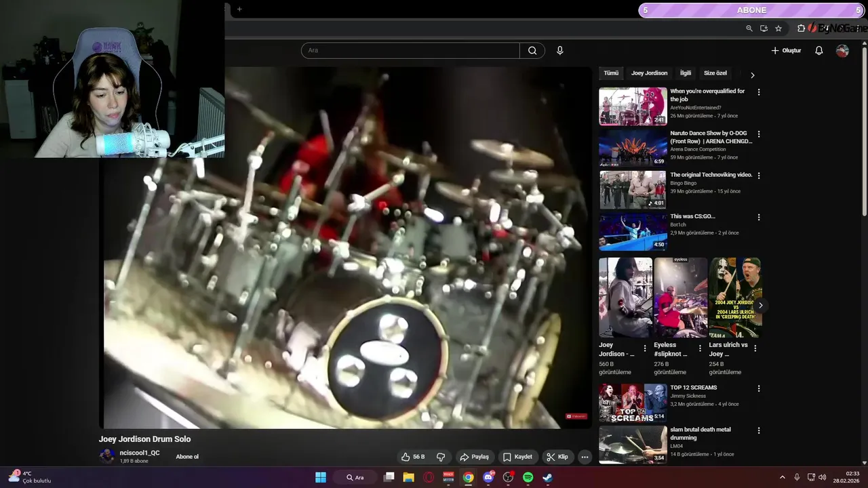This screenshot has height=488, width=868.
Task: Open a new browser tab with plus
Action: point(239,9)
